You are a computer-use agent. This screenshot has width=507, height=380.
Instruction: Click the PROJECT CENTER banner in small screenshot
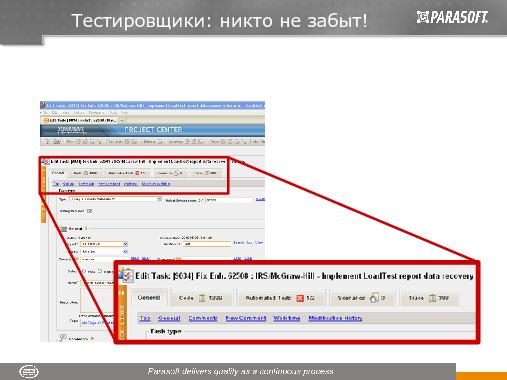coord(153,130)
